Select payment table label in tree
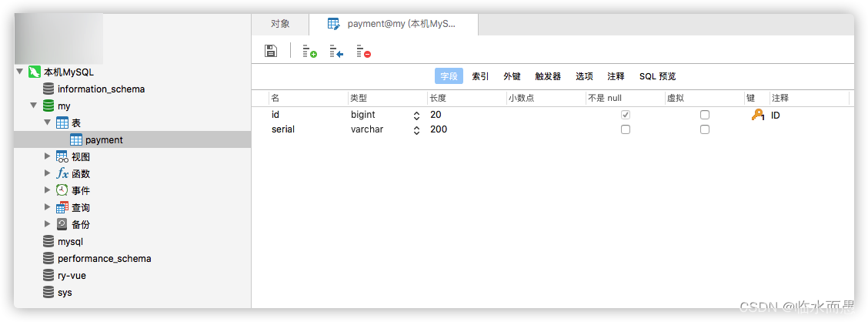 coord(104,139)
